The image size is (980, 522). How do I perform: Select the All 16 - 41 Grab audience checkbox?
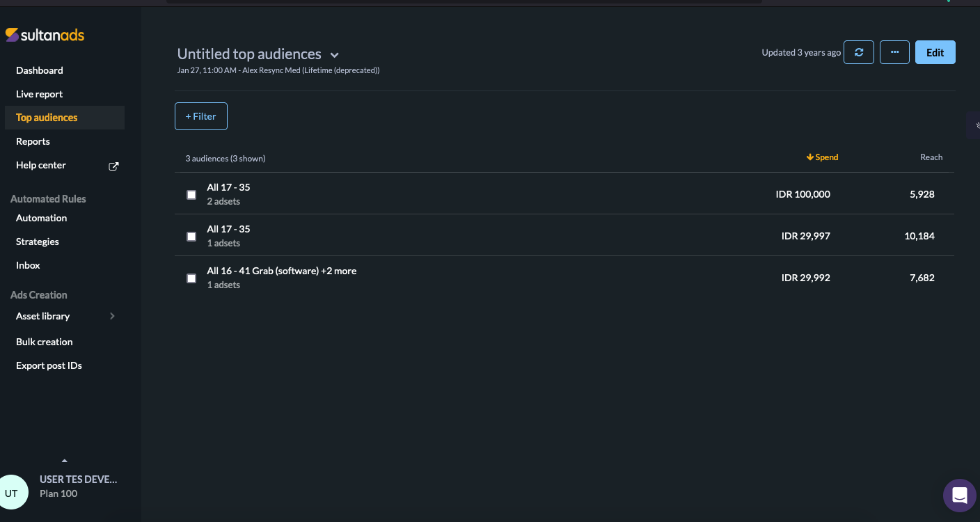pos(191,278)
